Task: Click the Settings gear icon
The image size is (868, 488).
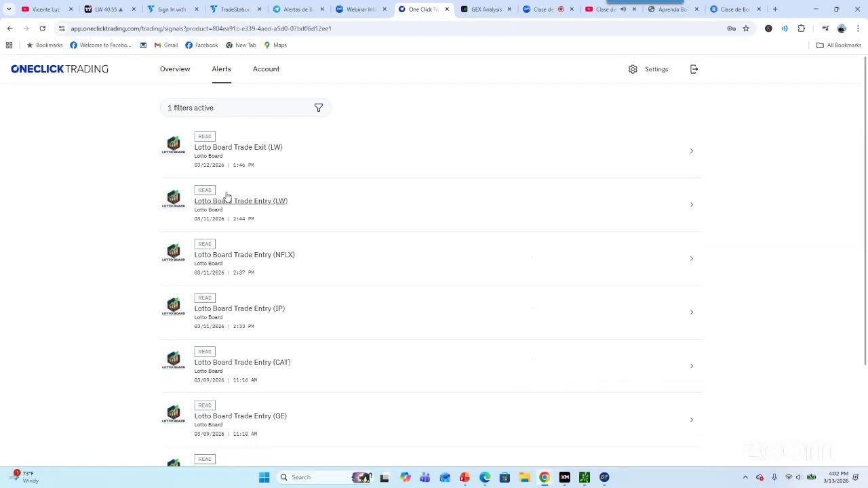Action: [633, 69]
